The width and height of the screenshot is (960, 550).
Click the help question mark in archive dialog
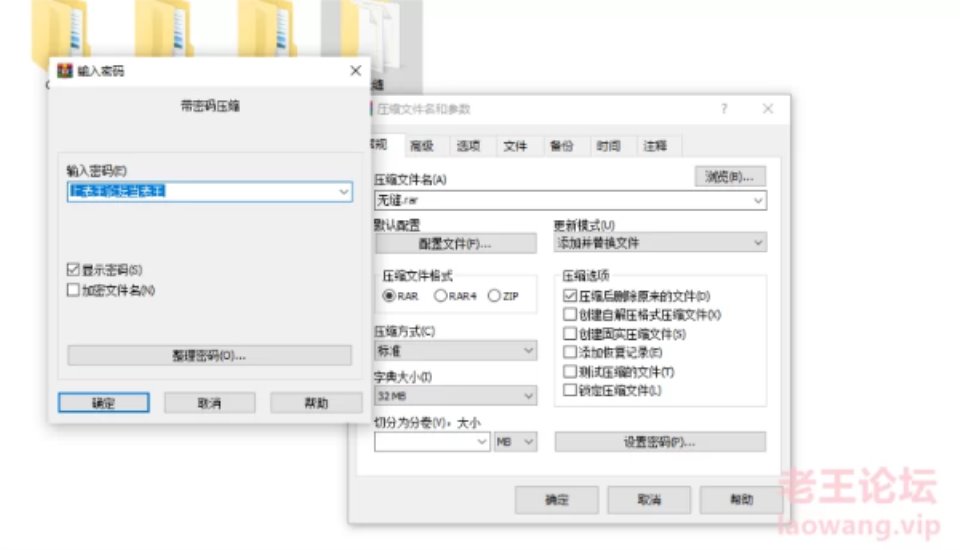tap(724, 109)
